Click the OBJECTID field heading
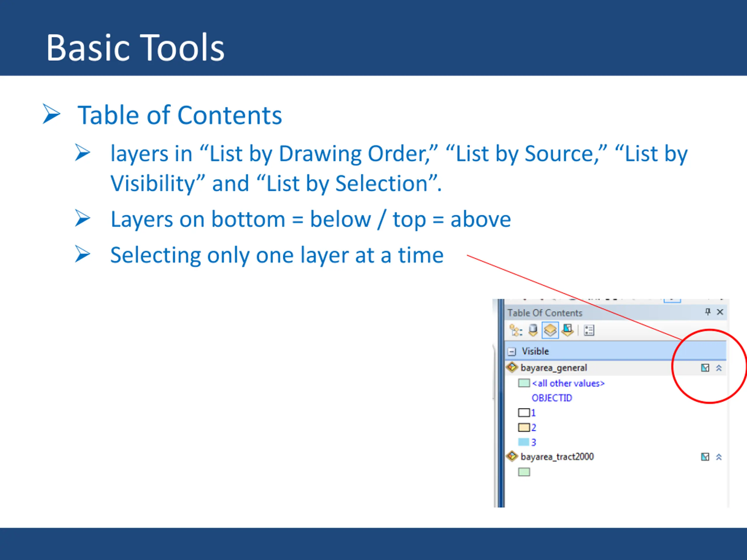 (552, 398)
